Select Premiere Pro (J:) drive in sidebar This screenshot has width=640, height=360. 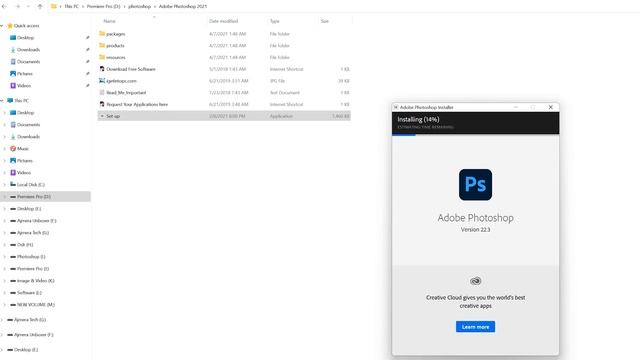(x=33, y=269)
